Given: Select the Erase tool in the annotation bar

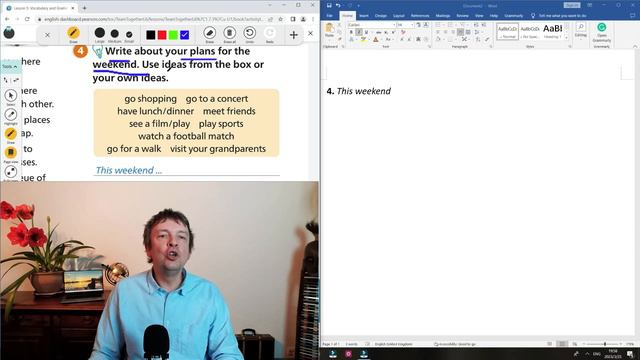Looking at the screenshot, I should coord(210,33).
